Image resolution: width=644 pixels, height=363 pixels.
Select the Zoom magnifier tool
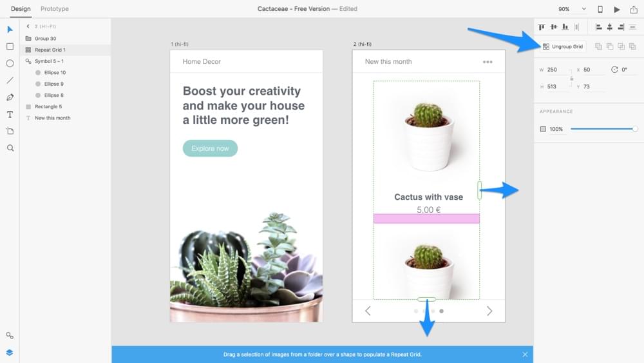click(10, 148)
